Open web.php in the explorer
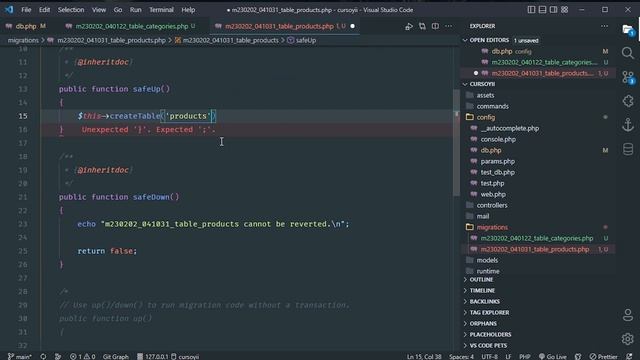This screenshot has height=360, width=640. tap(538, 194)
